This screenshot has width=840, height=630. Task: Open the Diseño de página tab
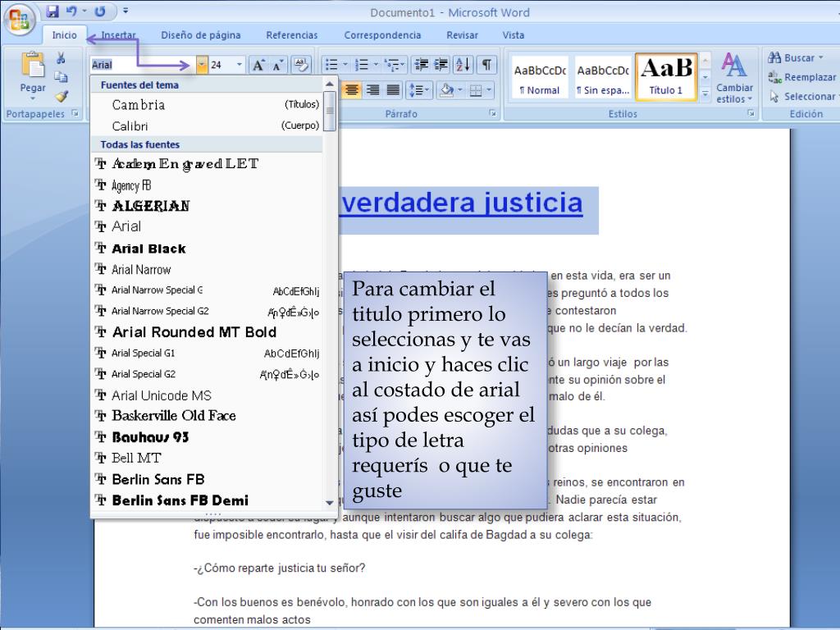coord(201,35)
